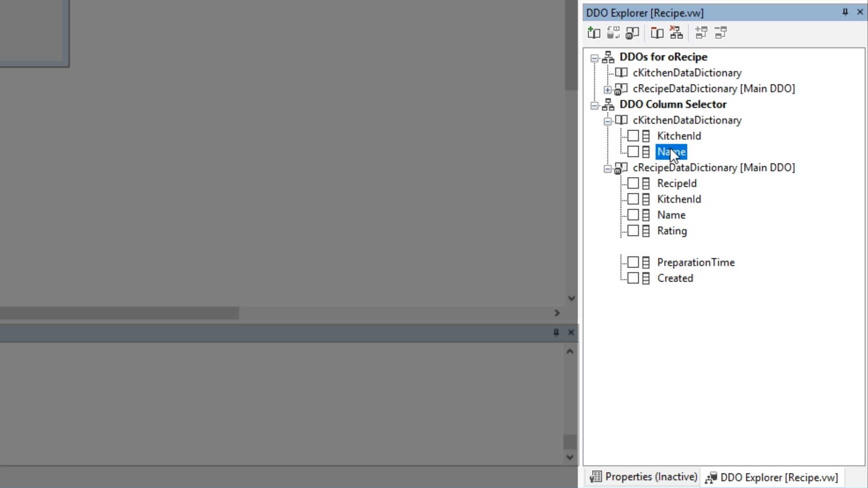This screenshot has height=488, width=868.
Task: Click the collapse all nodes toolbar icon
Action: pos(721,33)
